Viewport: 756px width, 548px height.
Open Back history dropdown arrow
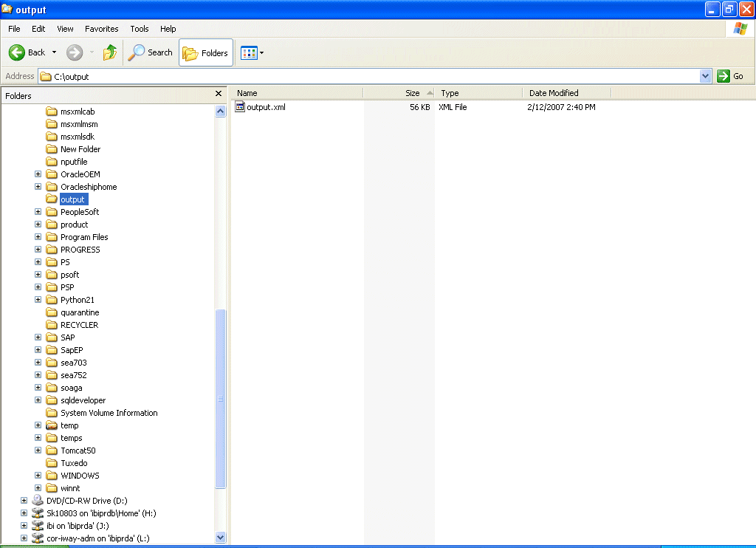coord(54,52)
